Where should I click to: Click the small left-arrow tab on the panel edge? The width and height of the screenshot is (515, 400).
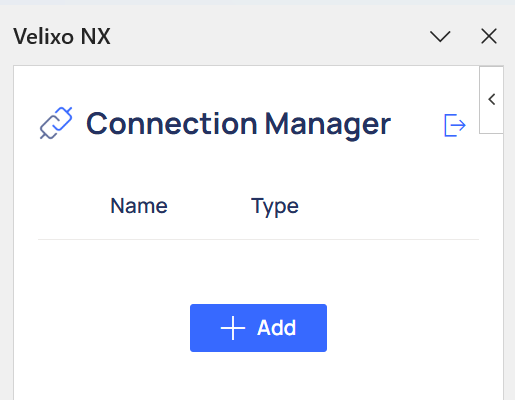(491, 100)
